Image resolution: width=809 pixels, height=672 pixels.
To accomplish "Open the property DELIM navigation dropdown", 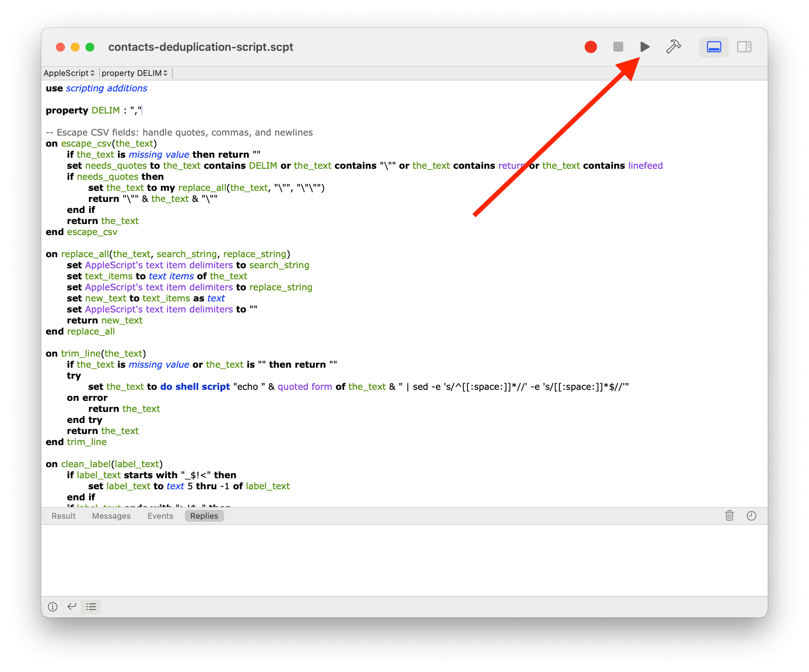I will click(x=134, y=73).
